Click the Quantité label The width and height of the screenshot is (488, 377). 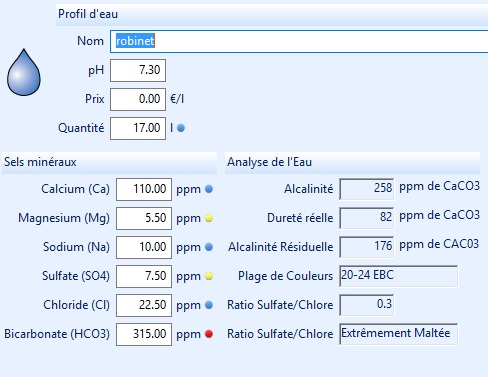tap(81, 128)
